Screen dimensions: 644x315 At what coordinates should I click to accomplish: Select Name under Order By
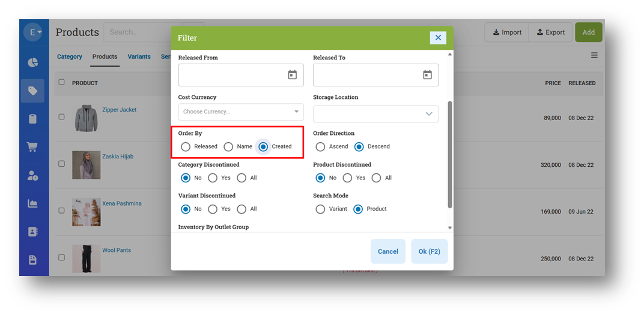pyautogui.click(x=228, y=146)
